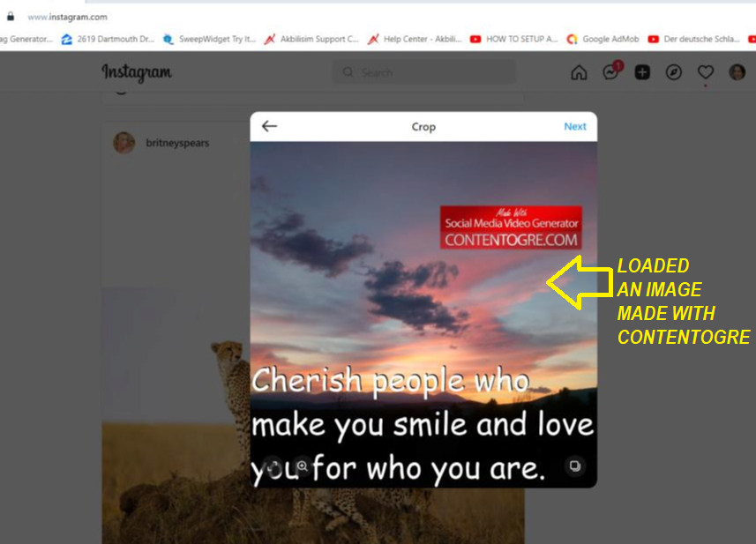Click the New Post plus icon
The width and height of the screenshot is (756, 544).
click(x=642, y=73)
